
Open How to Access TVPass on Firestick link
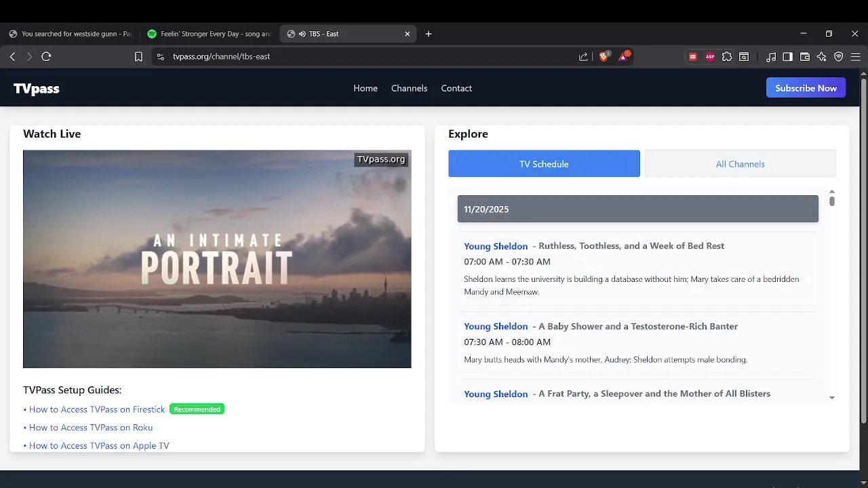pos(97,409)
